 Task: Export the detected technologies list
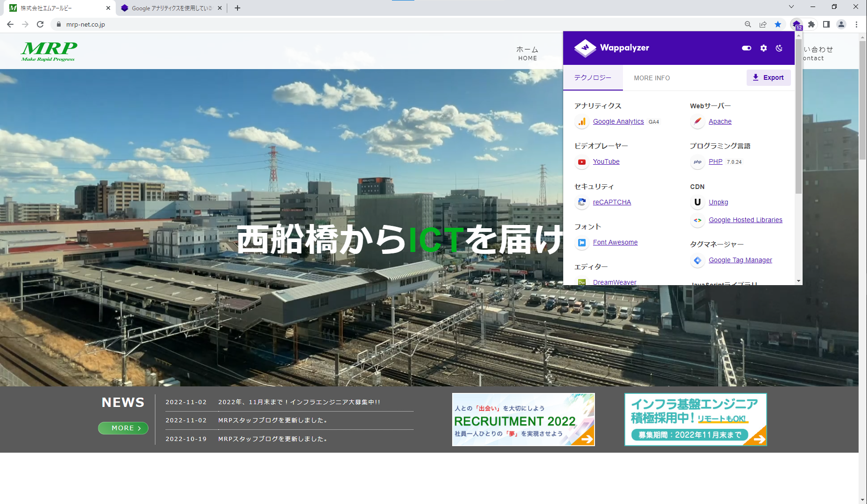pos(768,77)
